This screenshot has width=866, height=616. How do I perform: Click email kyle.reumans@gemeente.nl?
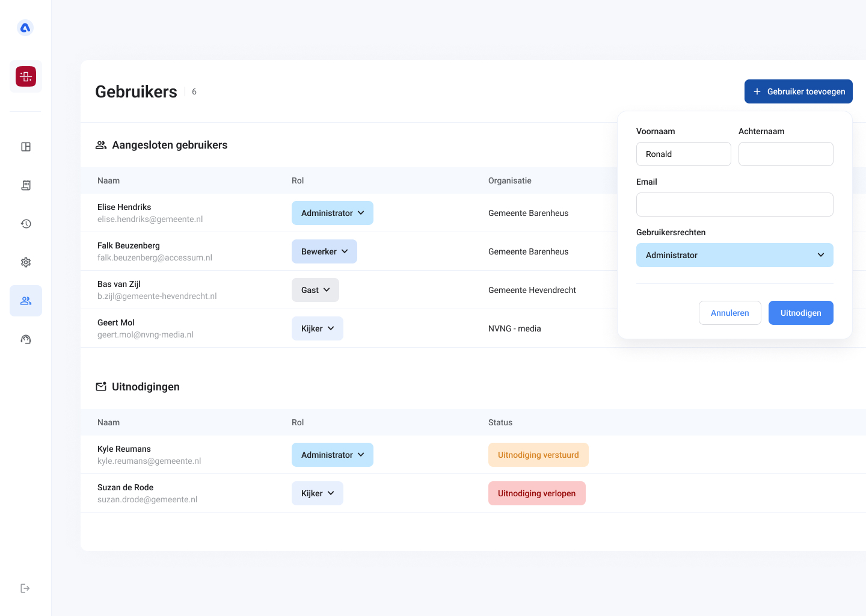point(149,461)
